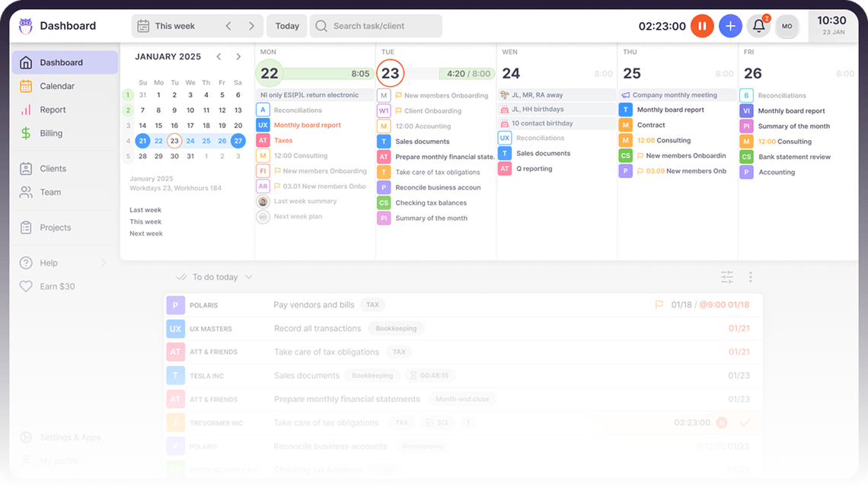The image size is (868, 488).
Task: Click the Today button
Action: (x=287, y=26)
